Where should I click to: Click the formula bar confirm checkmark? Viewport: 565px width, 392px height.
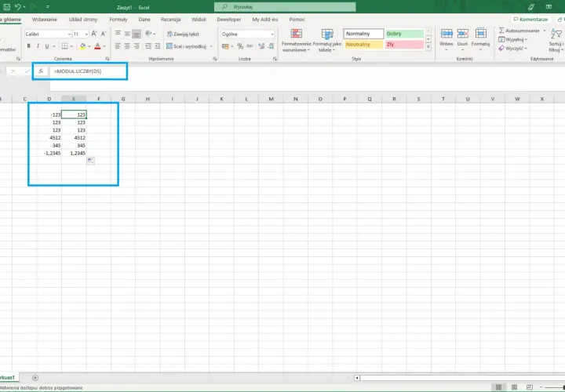tap(27, 71)
